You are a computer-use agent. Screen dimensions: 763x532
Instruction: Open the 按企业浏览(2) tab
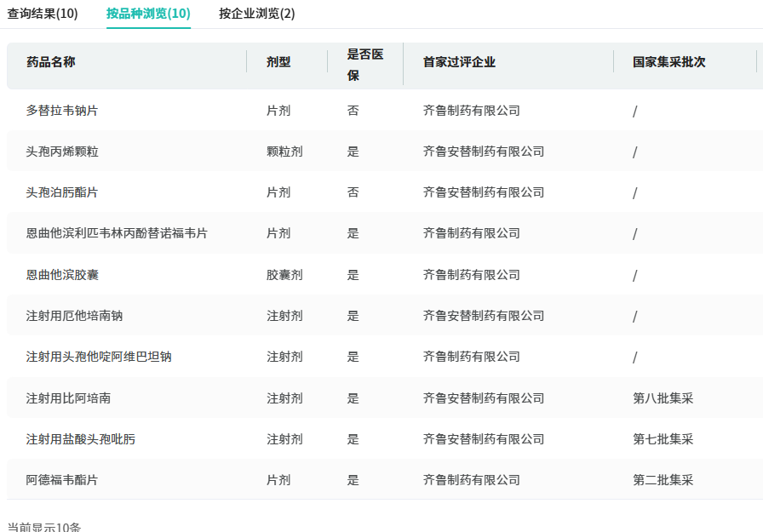click(256, 14)
